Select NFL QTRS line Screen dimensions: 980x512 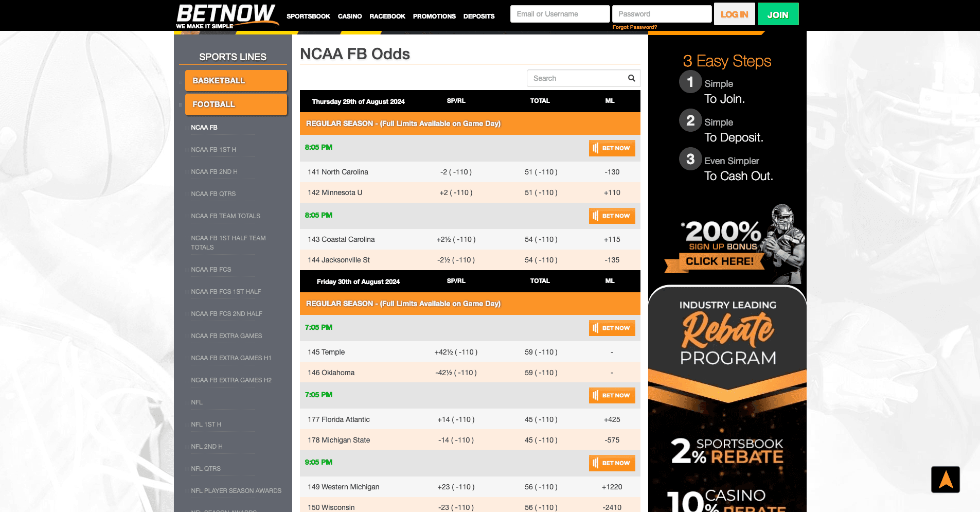click(x=206, y=469)
